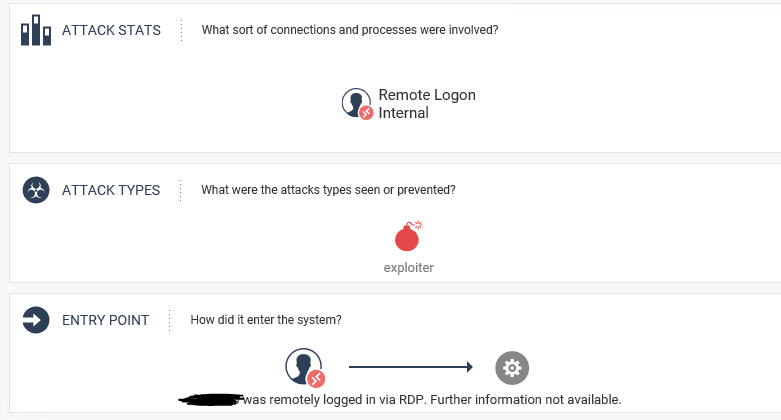The height and width of the screenshot is (420, 781).
Task: Click 'was remotely logged in via RDP' text
Action: [x=334, y=400]
